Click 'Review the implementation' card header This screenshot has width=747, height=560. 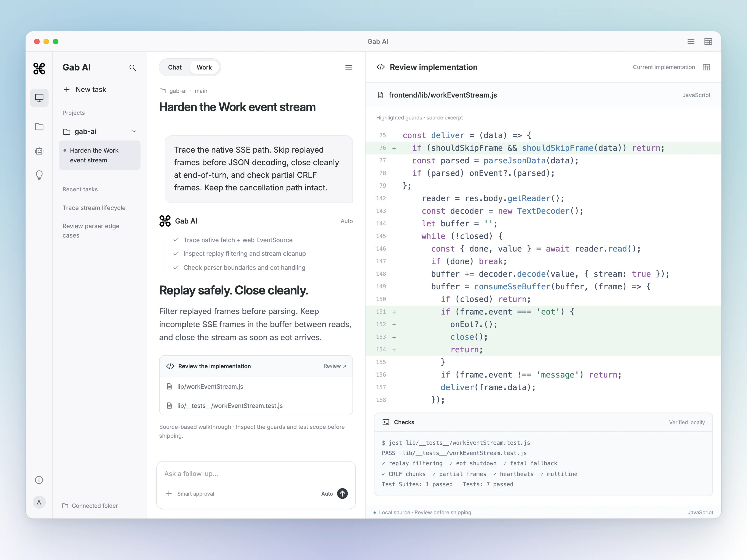click(x=256, y=366)
